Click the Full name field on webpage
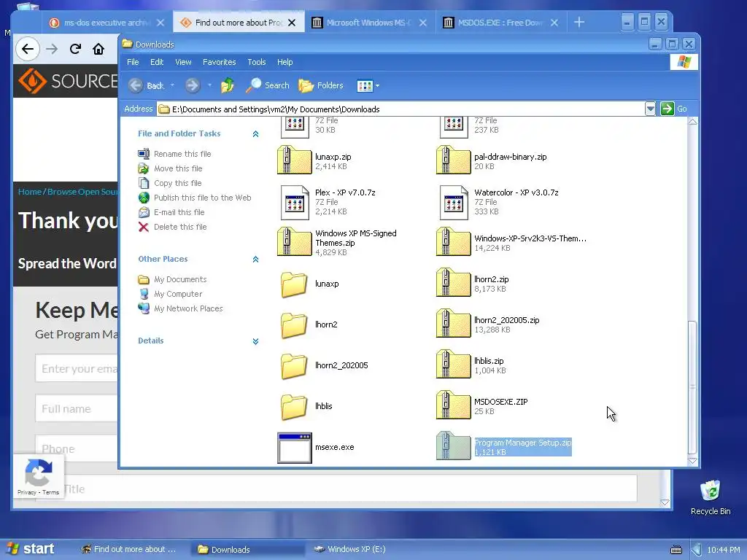 tap(77, 408)
